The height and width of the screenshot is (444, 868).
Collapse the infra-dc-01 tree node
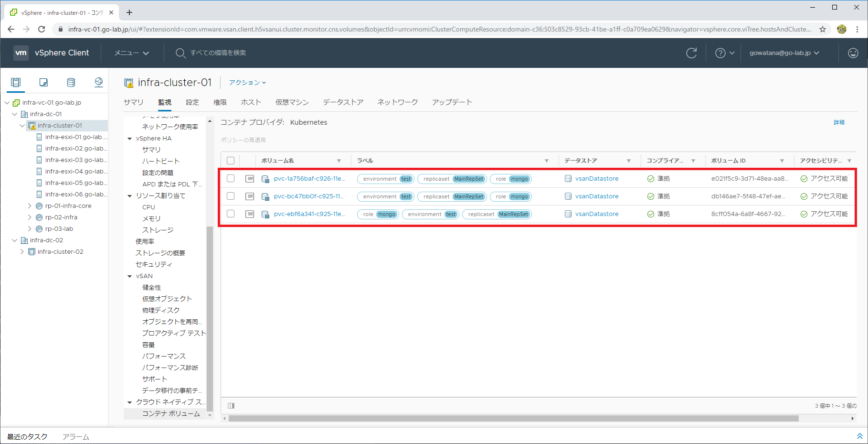[x=14, y=114]
